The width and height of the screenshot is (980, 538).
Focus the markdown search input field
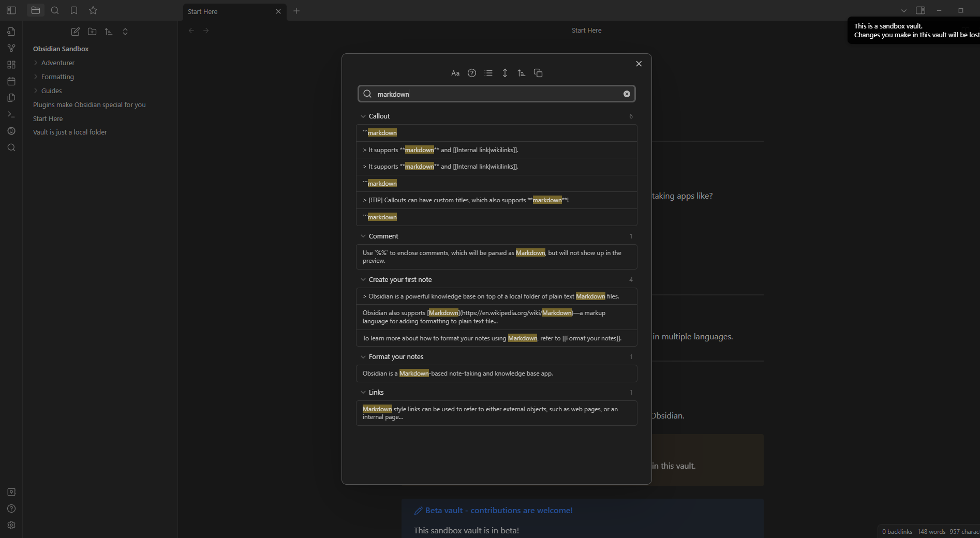(496, 94)
